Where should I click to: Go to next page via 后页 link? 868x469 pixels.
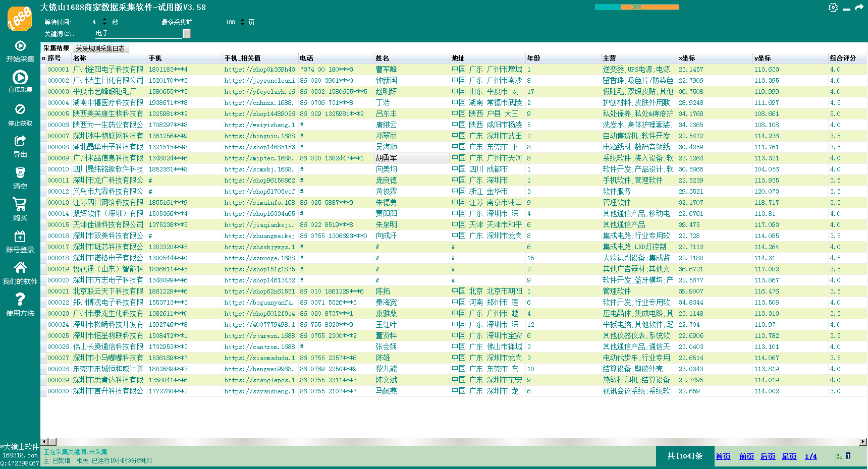click(768, 456)
